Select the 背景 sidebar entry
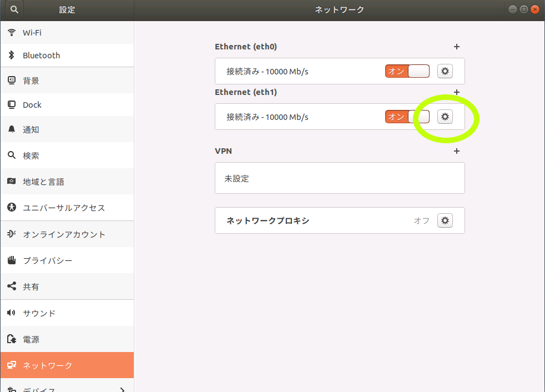Viewport: 545px width, 392px height. click(67, 81)
